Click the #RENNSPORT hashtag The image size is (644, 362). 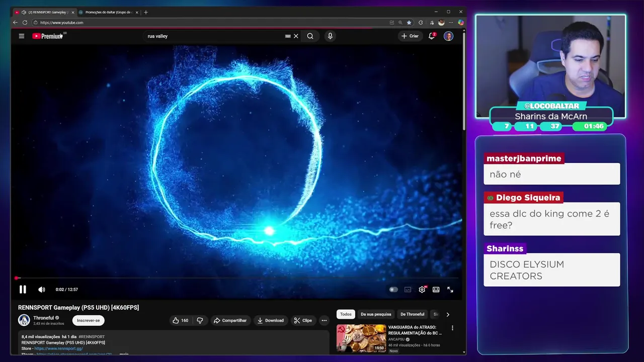click(92, 337)
